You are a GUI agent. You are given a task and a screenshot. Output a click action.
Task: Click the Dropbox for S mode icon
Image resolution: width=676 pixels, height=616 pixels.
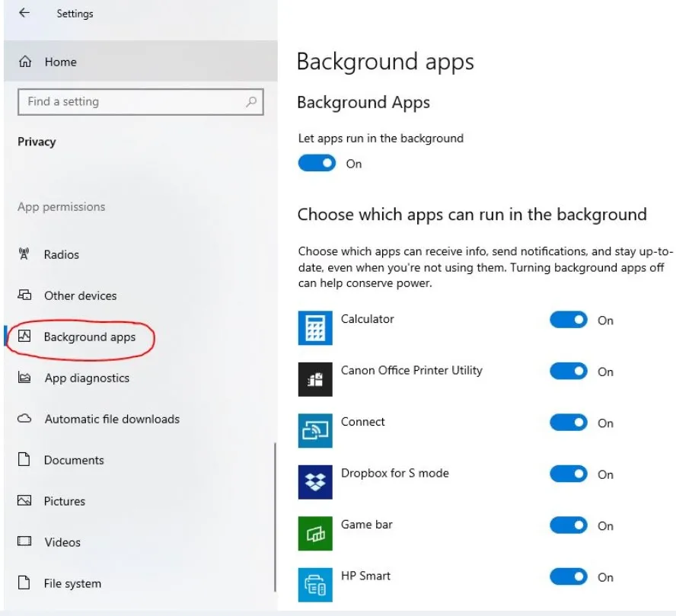(x=314, y=482)
